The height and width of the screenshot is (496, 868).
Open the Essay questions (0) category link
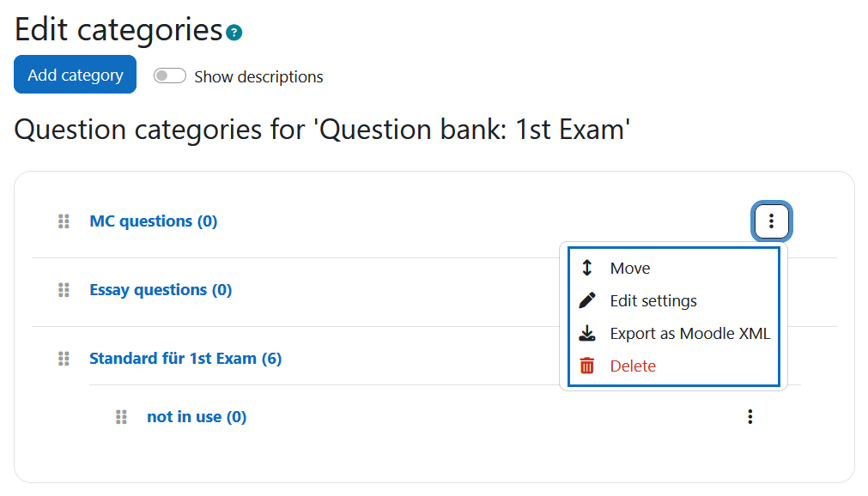(x=161, y=290)
